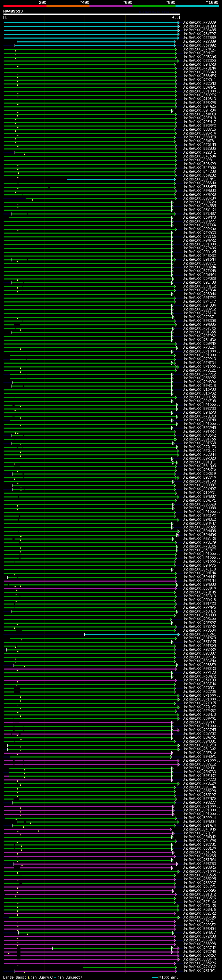Select hit UniRef100_B8BHE6
Viewport: 222px width, 980px height.
click(x=199, y=76)
